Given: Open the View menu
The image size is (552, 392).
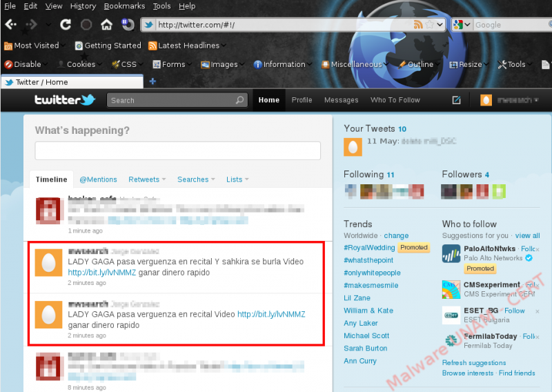Looking at the screenshot, I should (54, 6).
